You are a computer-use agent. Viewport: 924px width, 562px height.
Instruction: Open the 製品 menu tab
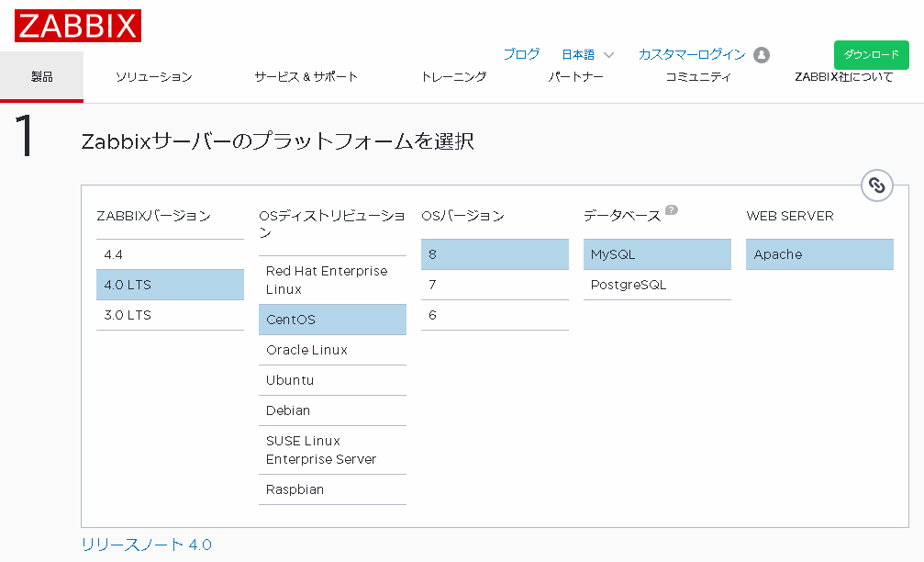point(42,76)
